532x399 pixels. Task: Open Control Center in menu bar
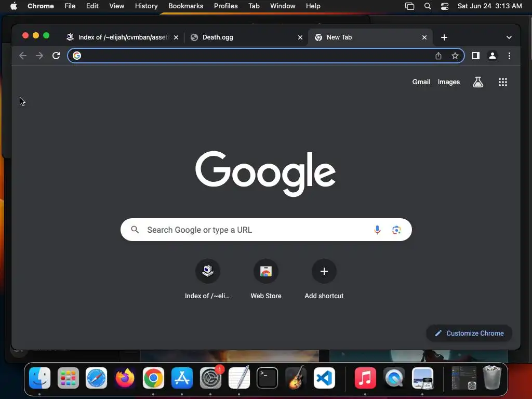445,6
